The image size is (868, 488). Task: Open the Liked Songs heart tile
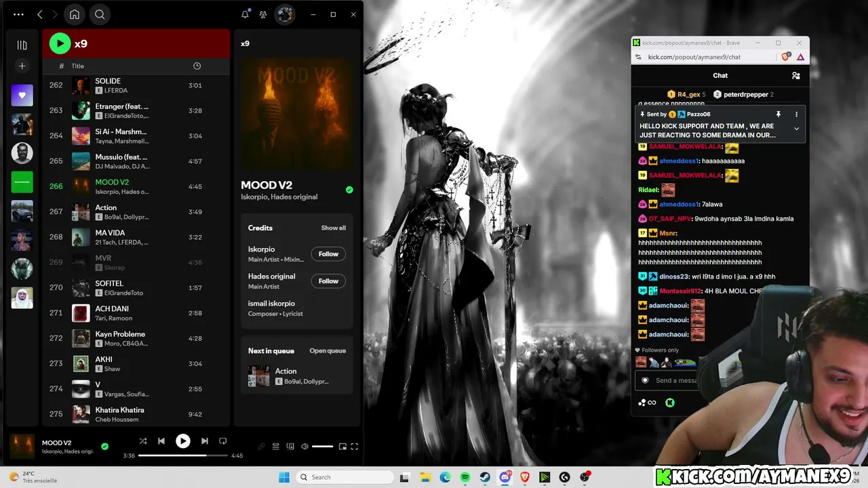(x=22, y=96)
